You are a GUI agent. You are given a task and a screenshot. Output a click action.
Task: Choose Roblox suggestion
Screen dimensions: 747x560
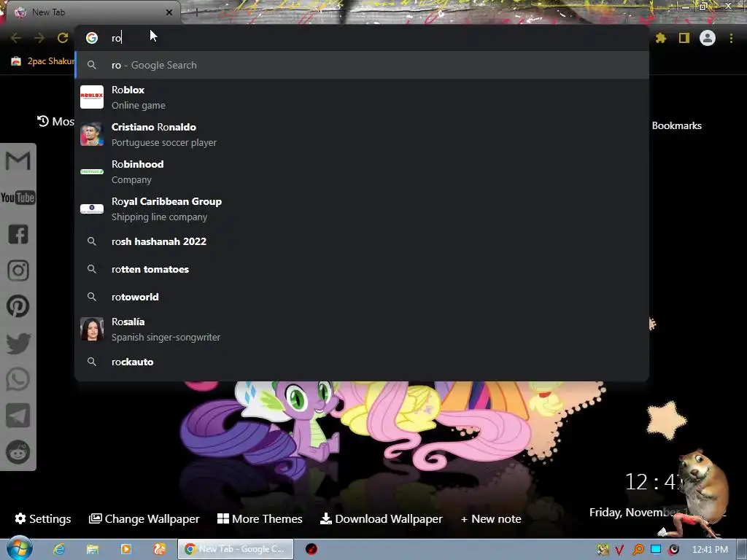coord(362,97)
